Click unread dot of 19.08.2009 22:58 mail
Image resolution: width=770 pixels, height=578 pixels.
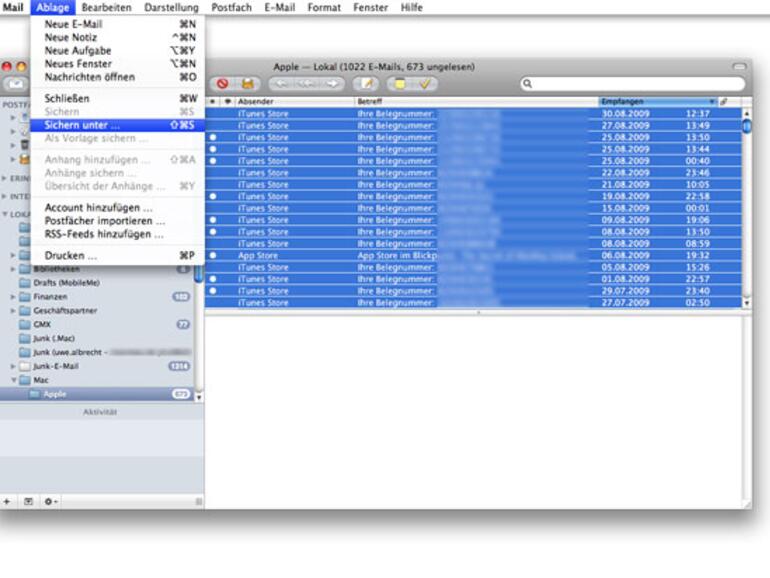(x=213, y=196)
